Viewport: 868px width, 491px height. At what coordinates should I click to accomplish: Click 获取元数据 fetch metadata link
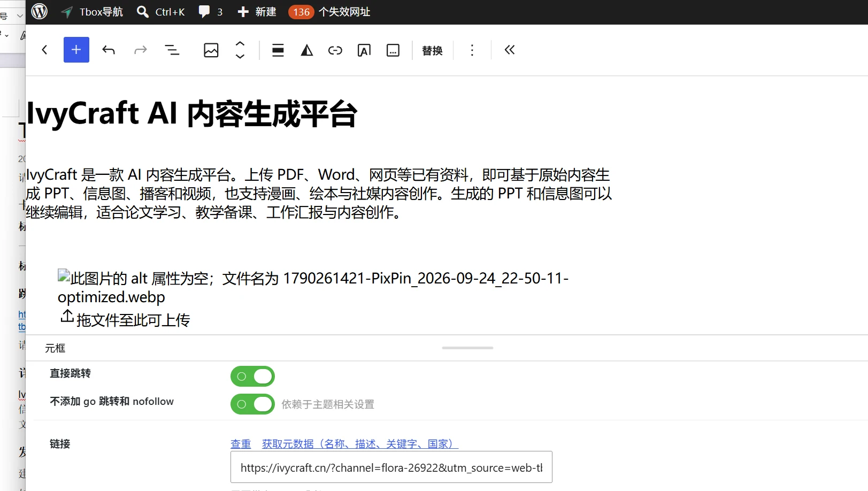(x=360, y=443)
